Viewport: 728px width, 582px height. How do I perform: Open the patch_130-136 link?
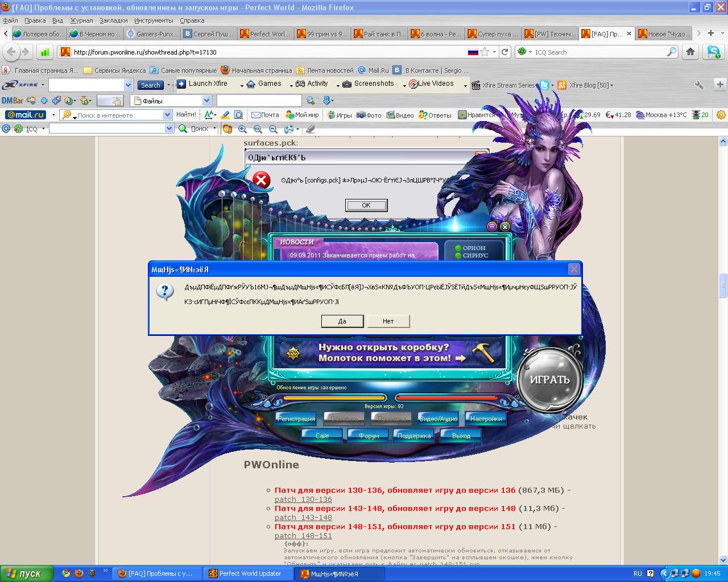[x=303, y=499]
